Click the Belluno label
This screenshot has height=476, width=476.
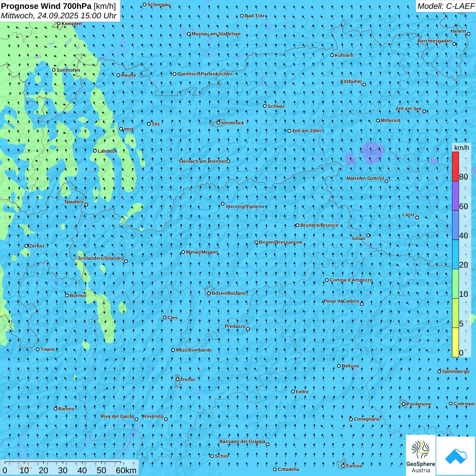coord(350,366)
